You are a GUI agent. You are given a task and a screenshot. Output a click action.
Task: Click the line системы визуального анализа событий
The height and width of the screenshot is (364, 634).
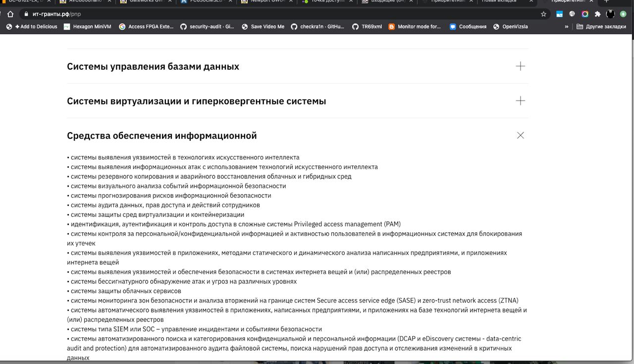click(176, 186)
